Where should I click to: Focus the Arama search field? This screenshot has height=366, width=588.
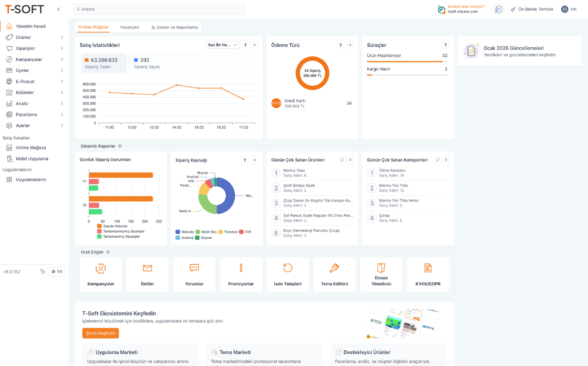tap(159, 9)
